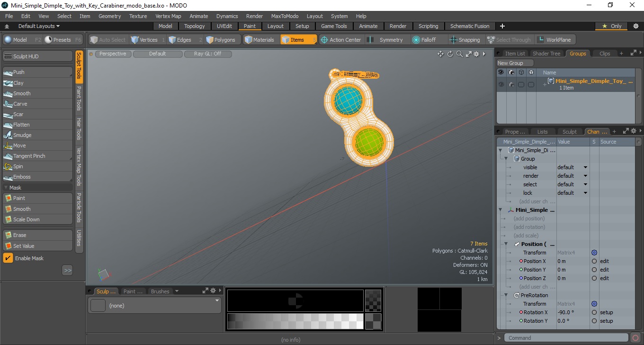Select the Clay sculpt tool

click(38, 83)
